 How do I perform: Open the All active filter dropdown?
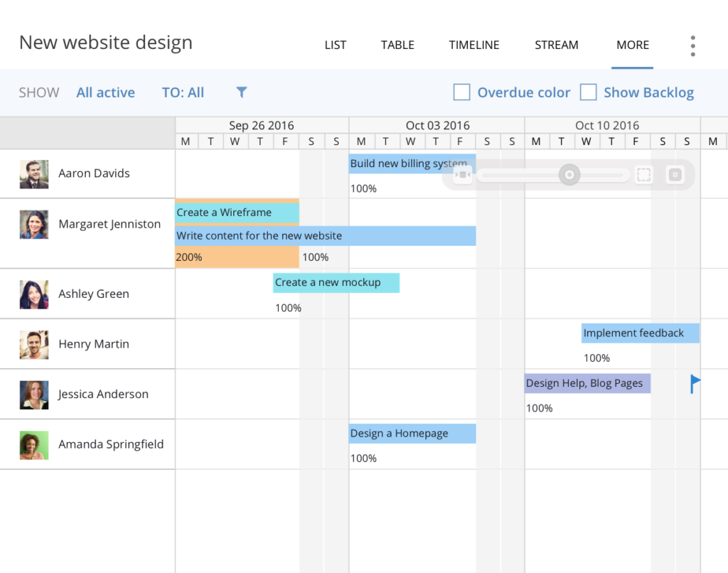[x=106, y=92]
